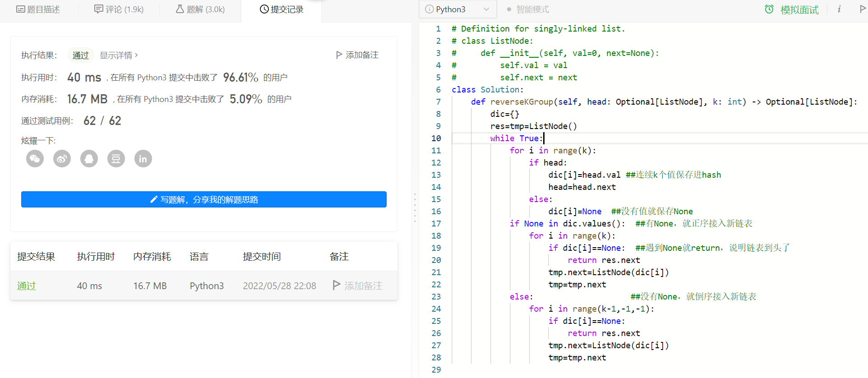This screenshot has width=868, height=378.
Task: Click the blue 写题解 share solution button
Action: (x=204, y=199)
